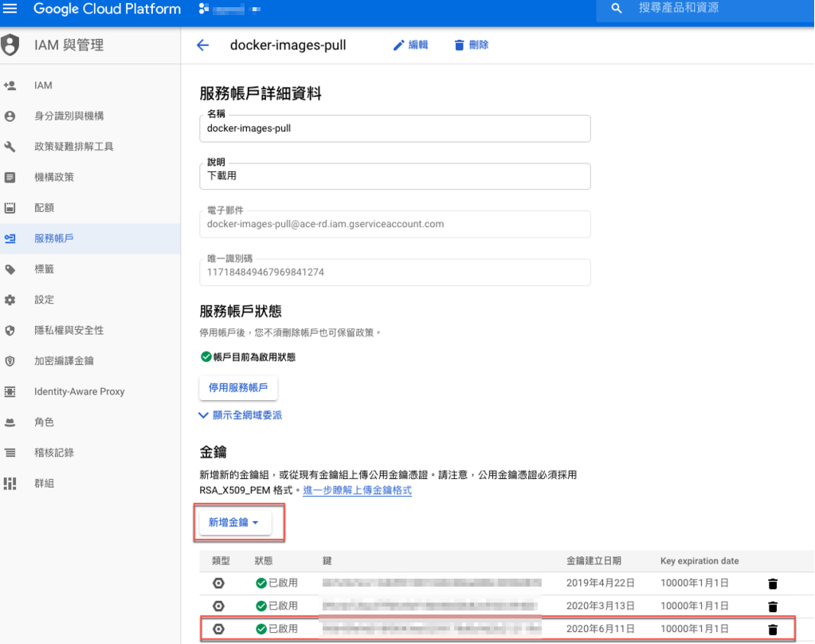Click the 2020年6月11日 date cell
Viewport: 815px width, 644px height.
click(601, 629)
